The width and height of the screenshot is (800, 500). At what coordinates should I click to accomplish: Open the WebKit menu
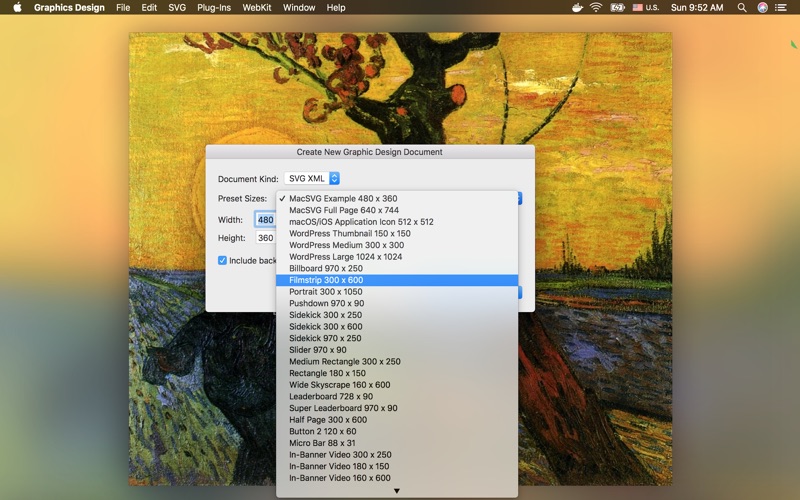point(257,7)
